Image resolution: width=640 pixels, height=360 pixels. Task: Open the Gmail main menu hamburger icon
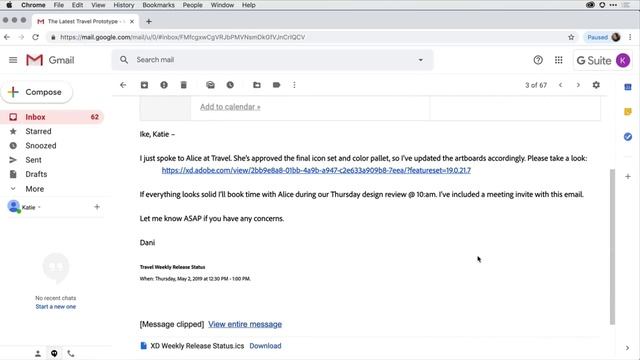tap(13, 60)
